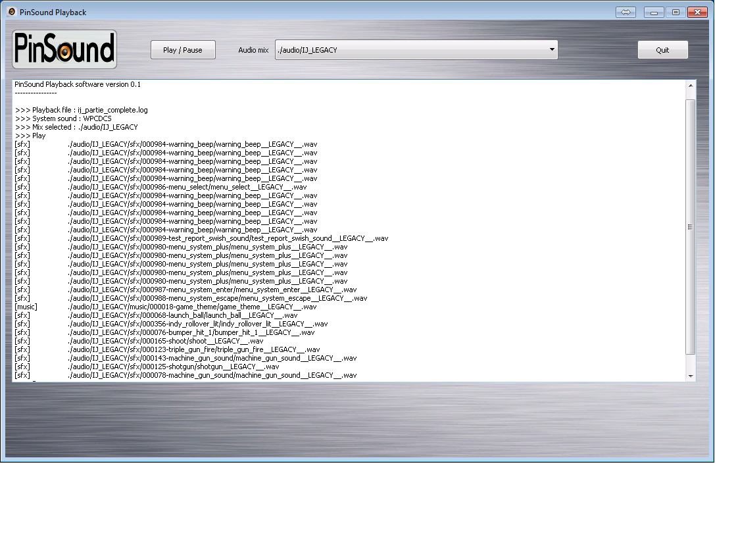
Task: Click the double-arrow title bar button
Action: (x=626, y=13)
